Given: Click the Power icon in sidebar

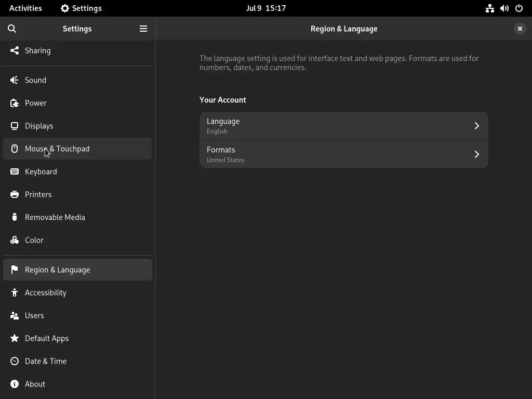Looking at the screenshot, I should 15,103.
